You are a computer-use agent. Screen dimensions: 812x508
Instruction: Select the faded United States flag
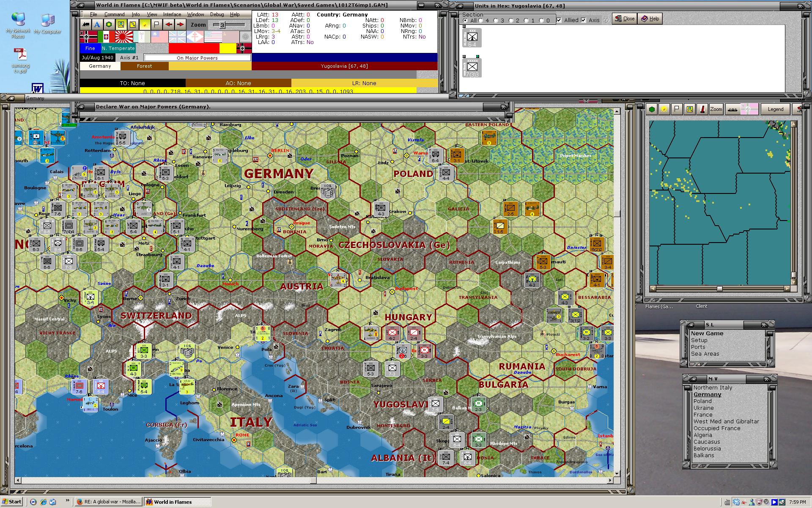coord(213,37)
